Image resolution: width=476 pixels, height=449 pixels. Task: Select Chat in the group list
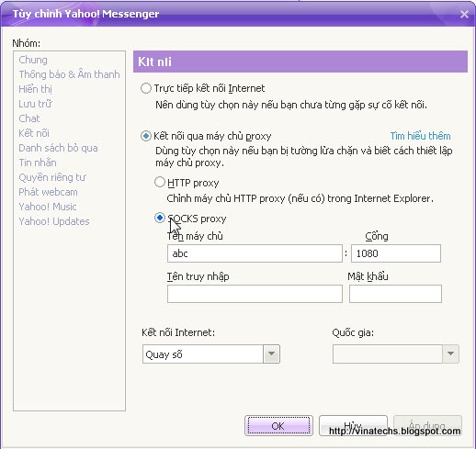(29, 118)
